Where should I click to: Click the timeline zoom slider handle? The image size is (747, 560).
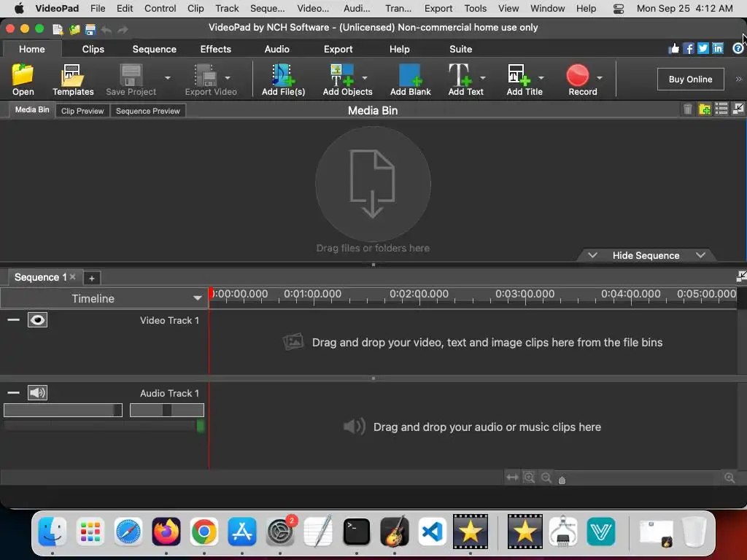coord(562,480)
